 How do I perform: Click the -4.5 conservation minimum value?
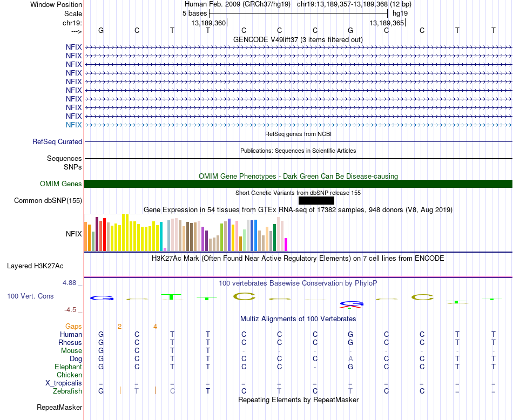click(x=70, y=309)
